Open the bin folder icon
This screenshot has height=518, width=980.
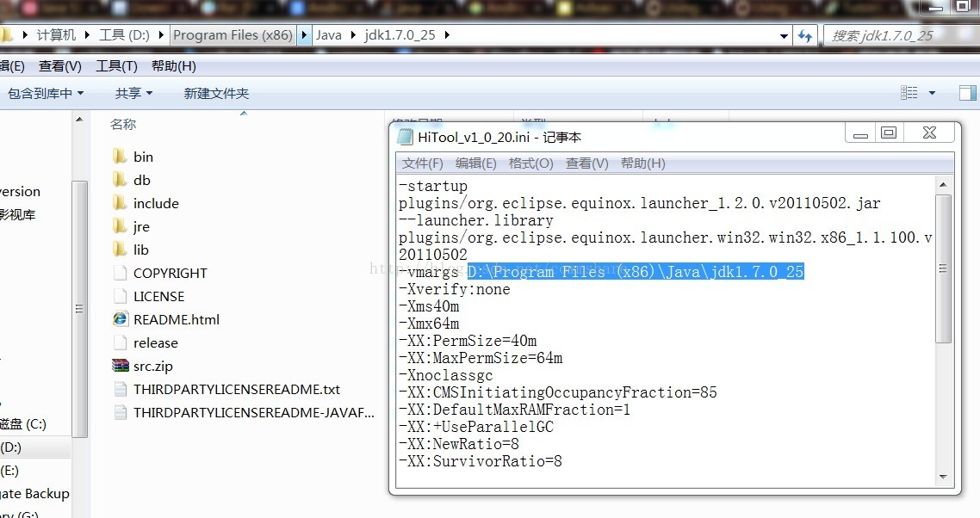click(x=120, y=157)
